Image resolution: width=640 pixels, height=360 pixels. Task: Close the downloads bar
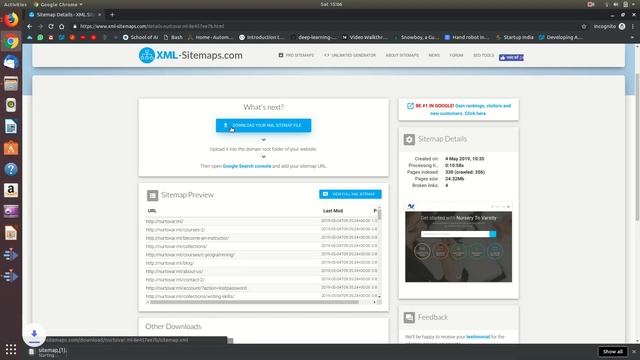[634, 351]
